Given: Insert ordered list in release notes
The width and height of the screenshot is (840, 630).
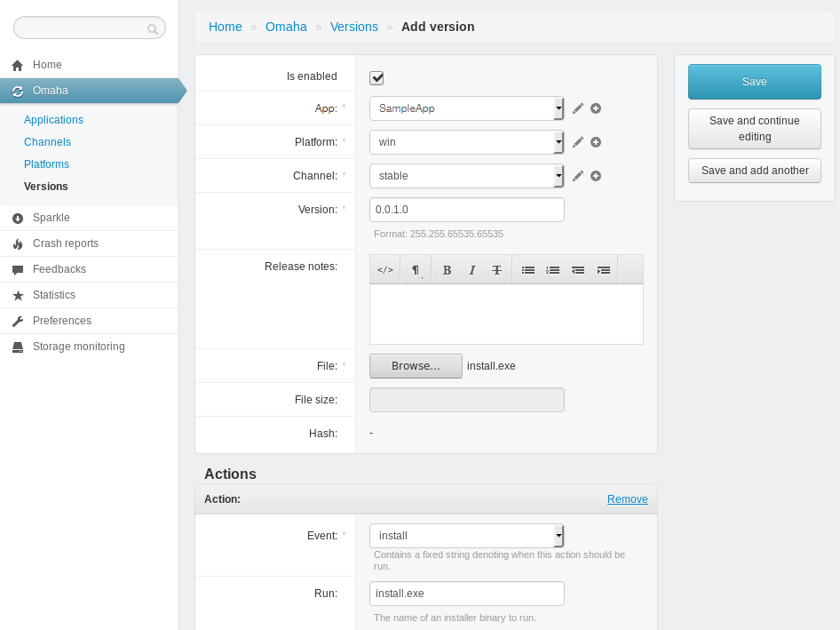Looking at the screenshot, I should tap(553, 270).
